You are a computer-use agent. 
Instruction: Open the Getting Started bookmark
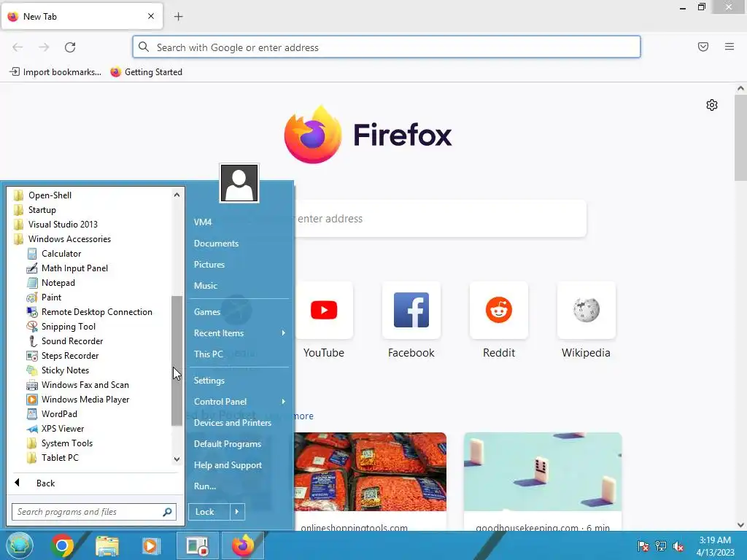tap(146, 72)
